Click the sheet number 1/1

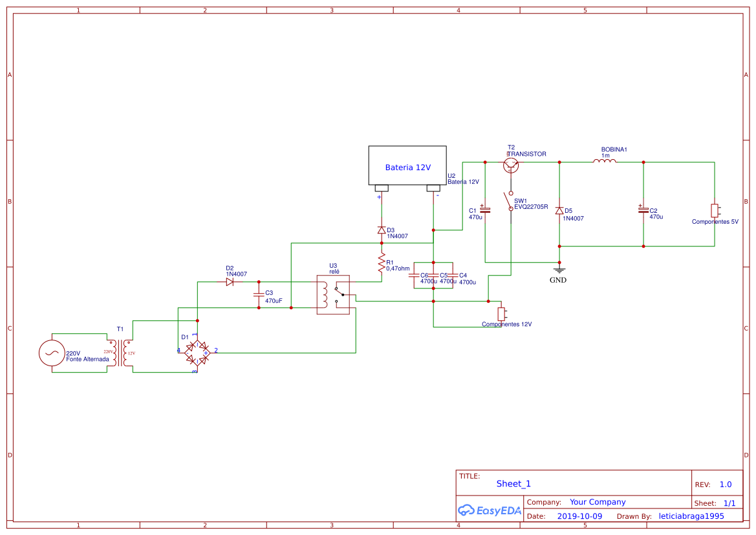pos(729,503)
